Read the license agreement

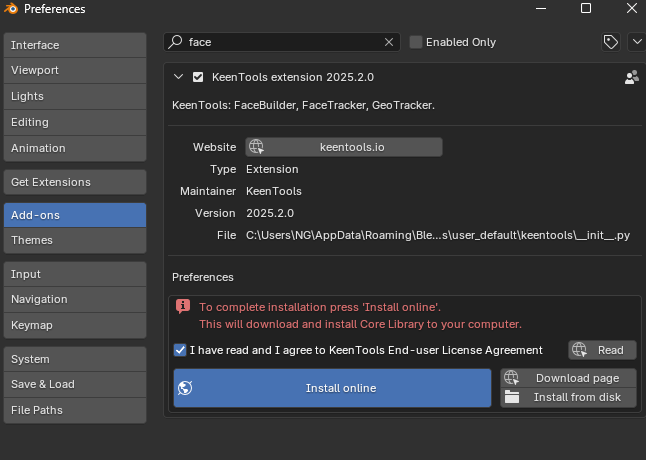(x=602, y=350)
